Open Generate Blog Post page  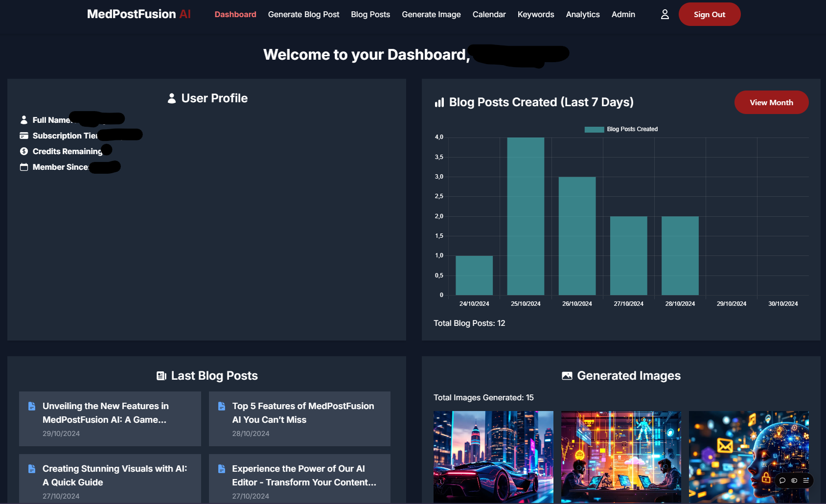click(303, 15)
